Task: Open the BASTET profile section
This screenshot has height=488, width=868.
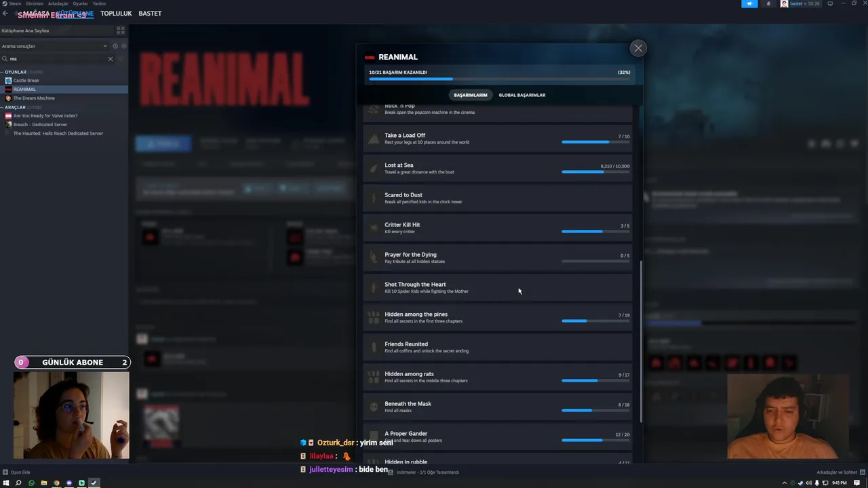Action: [150, 14]
